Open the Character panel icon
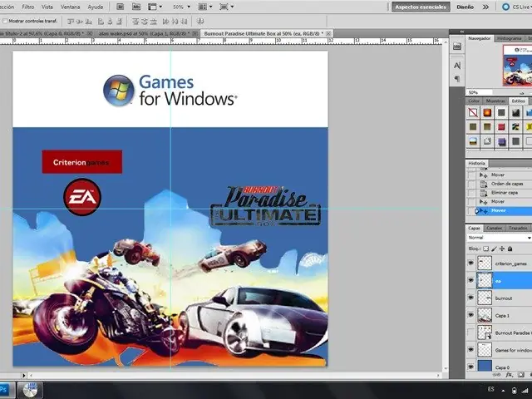This screenshot has height=399, width=532. click(457, 66)
